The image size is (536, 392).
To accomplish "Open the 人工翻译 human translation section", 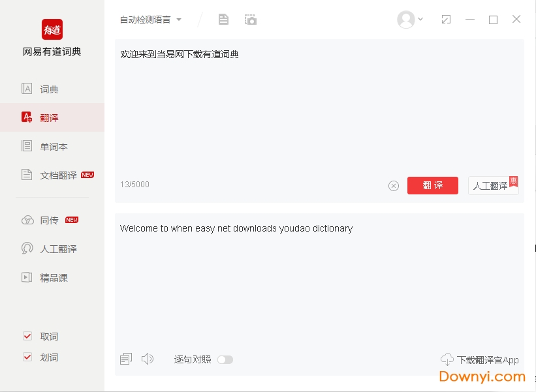I will 54,249.
